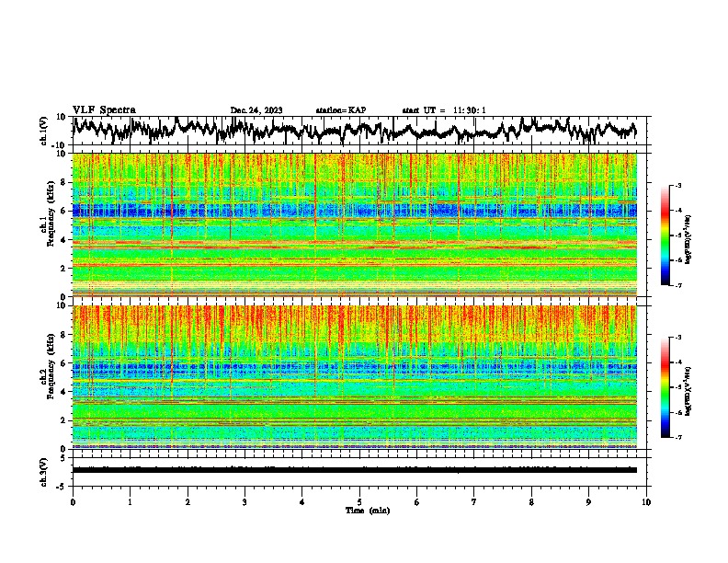The height and width of the screenshot is (563, 728).
Task: Click the "ch.1(V)" waveform axis label
Action: point(44,131)
